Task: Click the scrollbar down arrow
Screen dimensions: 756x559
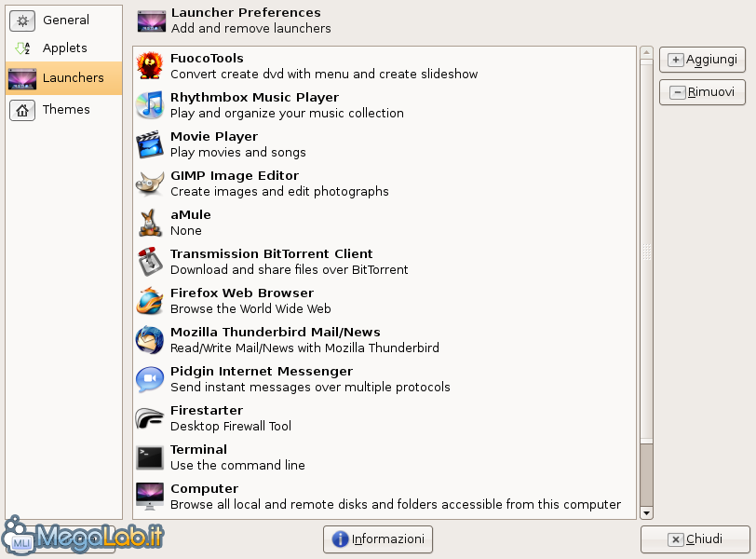Action: [646, 513]
